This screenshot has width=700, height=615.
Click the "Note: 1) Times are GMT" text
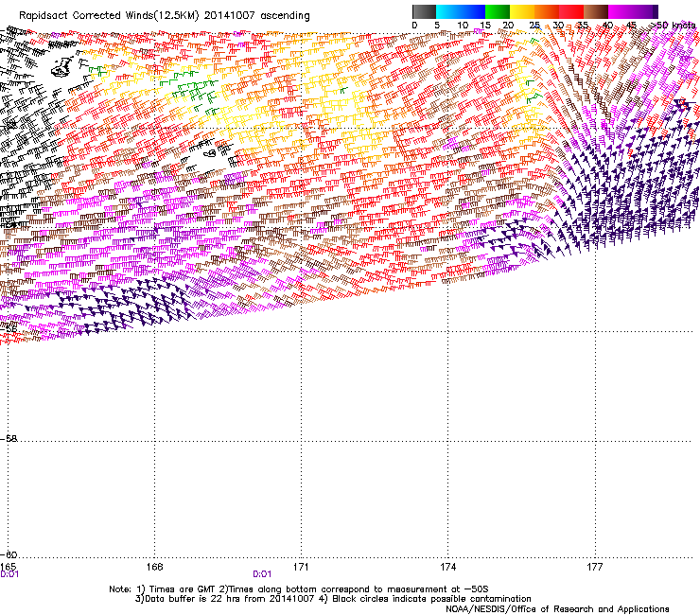click(162, 589)
